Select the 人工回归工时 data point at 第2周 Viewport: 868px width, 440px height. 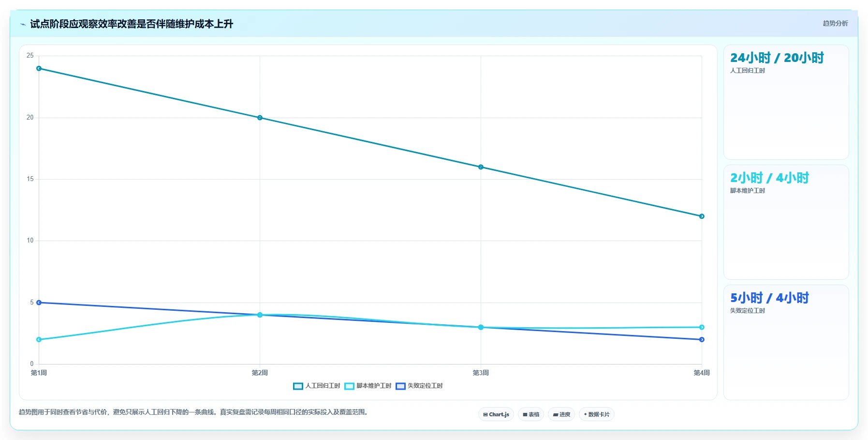point(260,118)
